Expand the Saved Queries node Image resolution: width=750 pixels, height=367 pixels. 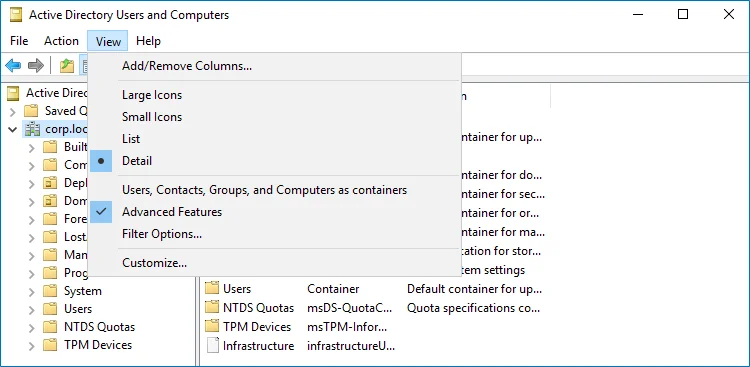click(x=12, y=111)
